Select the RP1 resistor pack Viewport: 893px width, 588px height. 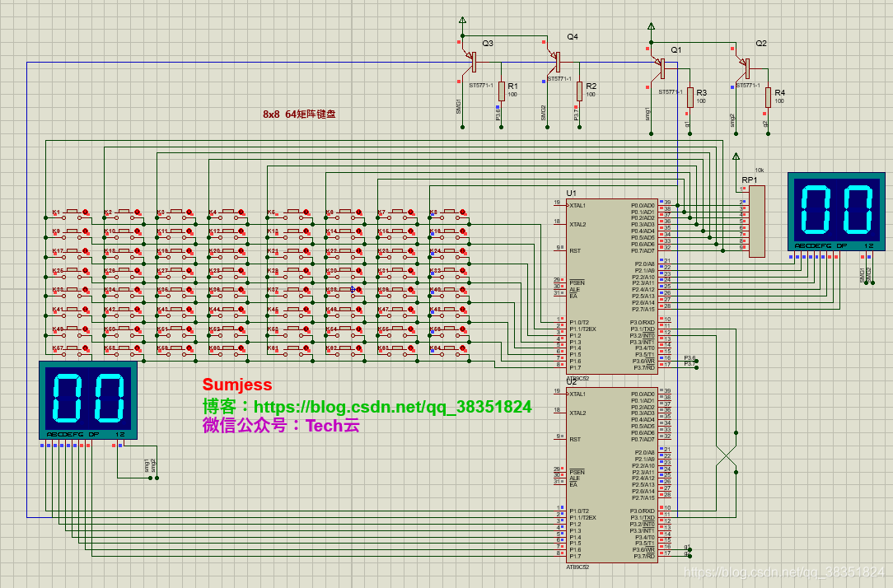tap(756, 222)
